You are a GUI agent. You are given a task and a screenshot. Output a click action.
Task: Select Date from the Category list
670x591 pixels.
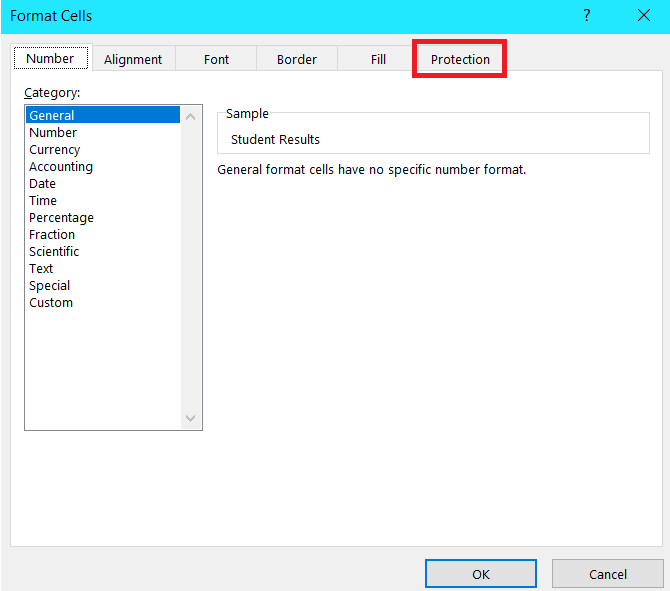(42, 183)
